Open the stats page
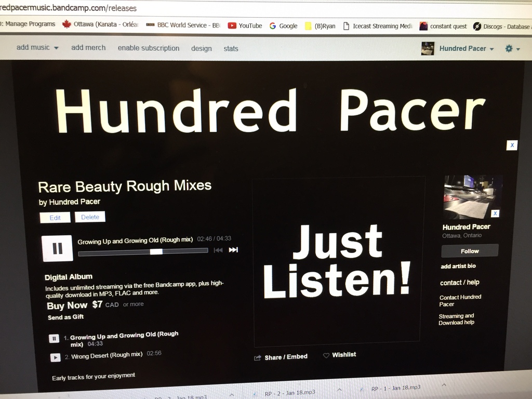The height and width of the screenshot is (399, 532). click(231, 48)
